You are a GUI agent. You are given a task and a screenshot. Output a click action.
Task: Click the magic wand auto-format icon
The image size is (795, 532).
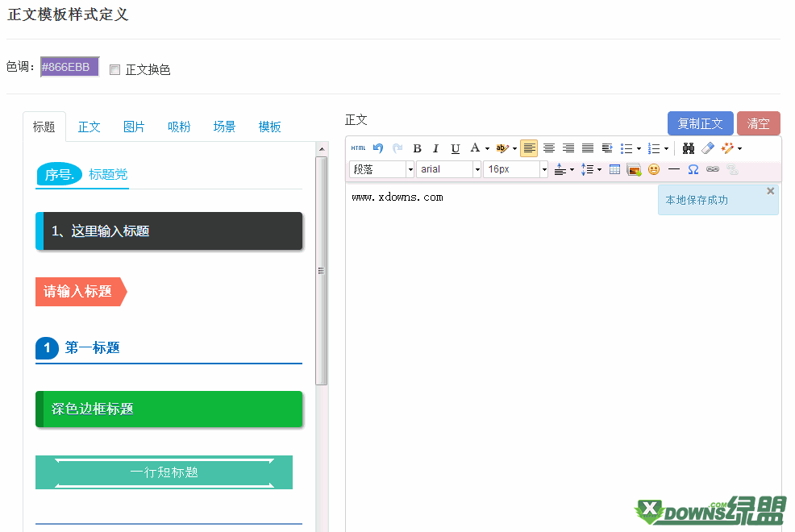tap(727, 148)
